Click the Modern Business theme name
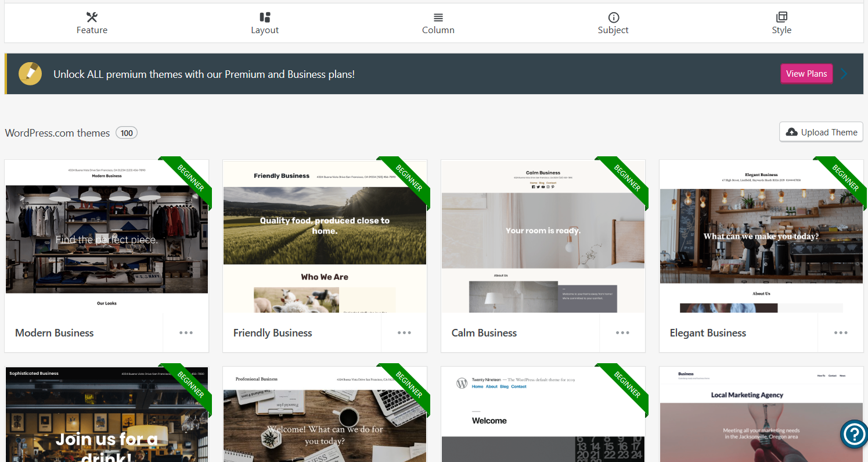868x462 pixels. tap(54, 333)
